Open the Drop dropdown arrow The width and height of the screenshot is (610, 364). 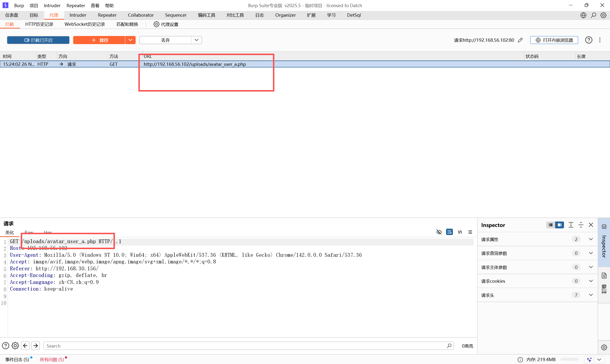[196, 40]
